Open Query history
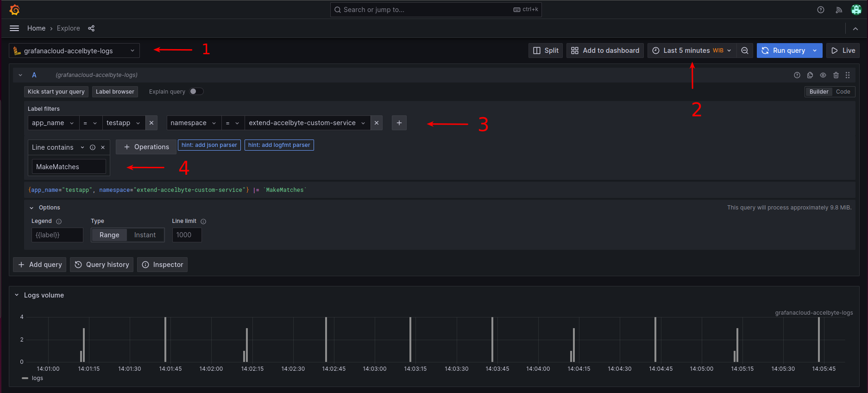The height and width of the screenshot is (393, 868). point(102,265)
